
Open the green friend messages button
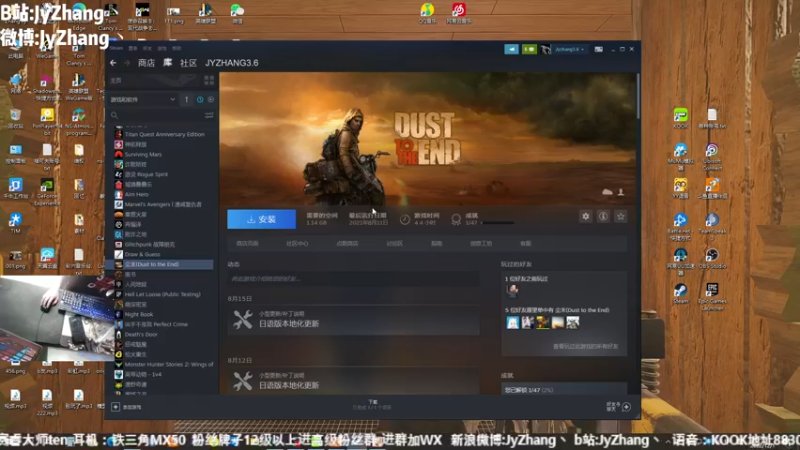coord(529,49)
